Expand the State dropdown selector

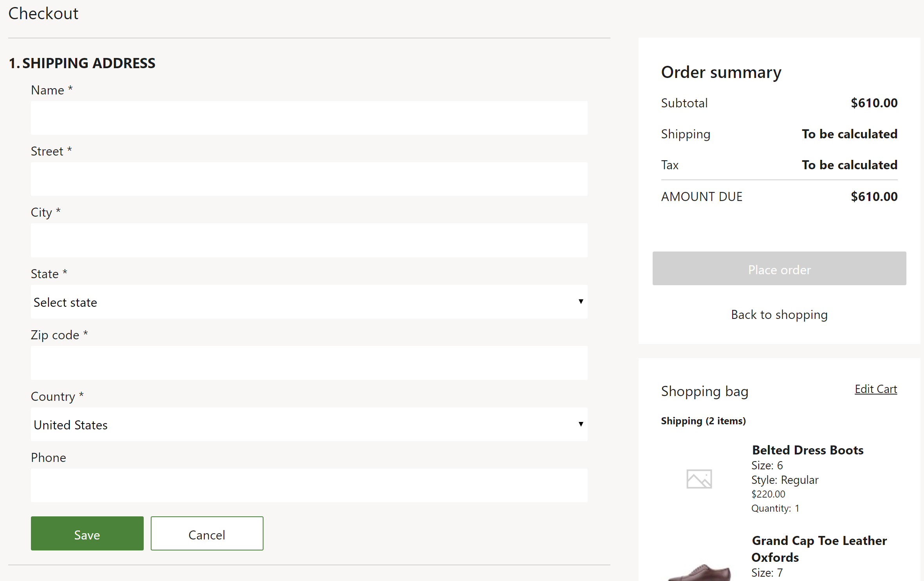[x=309, y=301]
